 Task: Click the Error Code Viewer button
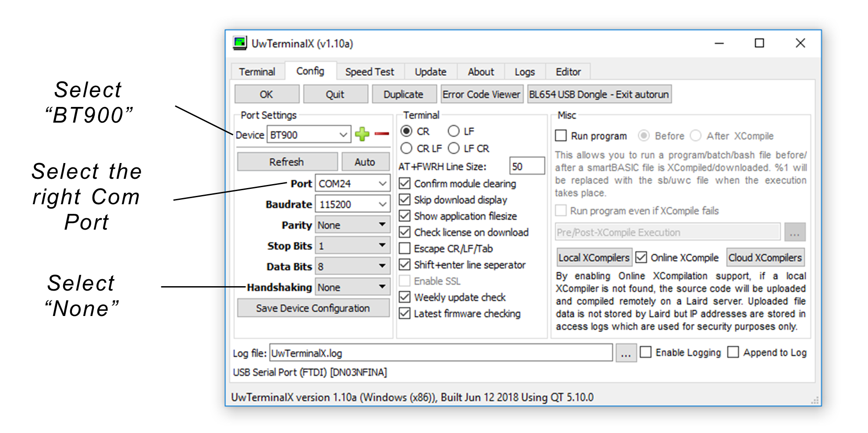[x=481, y=94]
